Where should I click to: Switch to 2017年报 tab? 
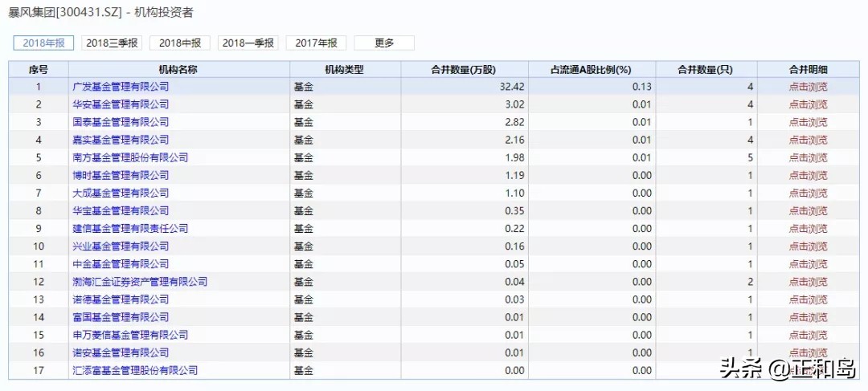pos(316,43)
